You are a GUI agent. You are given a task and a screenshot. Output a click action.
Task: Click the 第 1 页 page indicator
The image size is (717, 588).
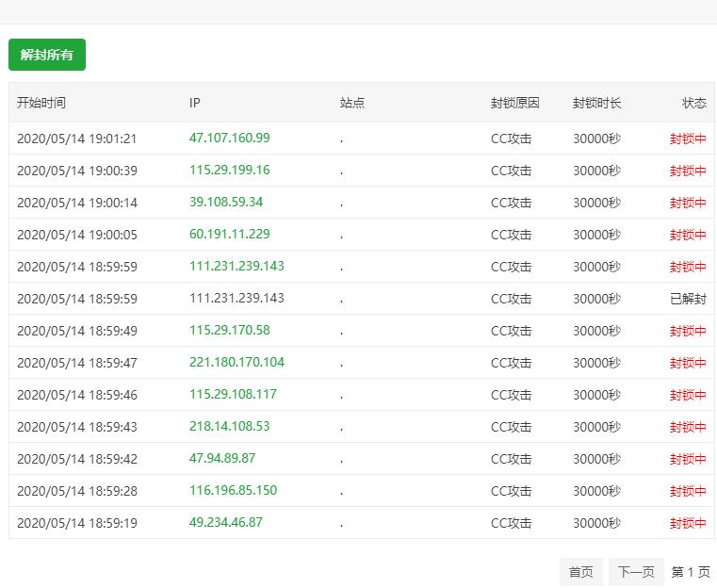coord(691,572)
